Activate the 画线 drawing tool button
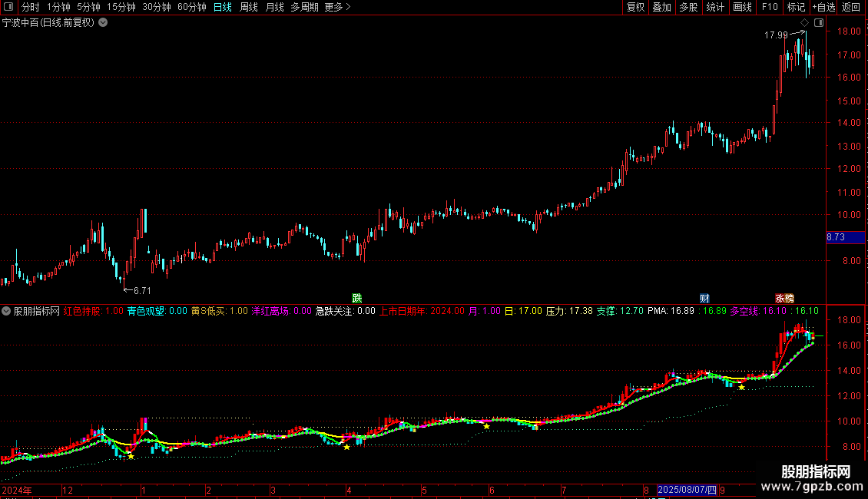 pyautogui.click(x=742, y=7)
